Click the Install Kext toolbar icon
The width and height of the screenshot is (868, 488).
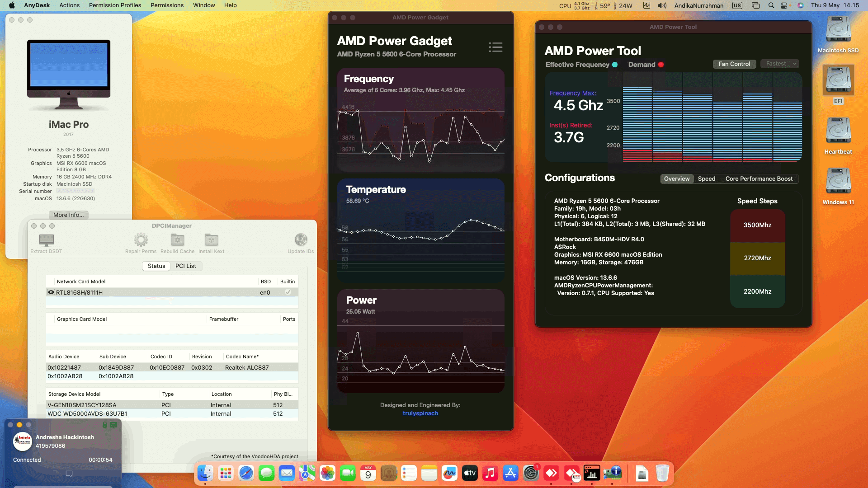point(211,240)
